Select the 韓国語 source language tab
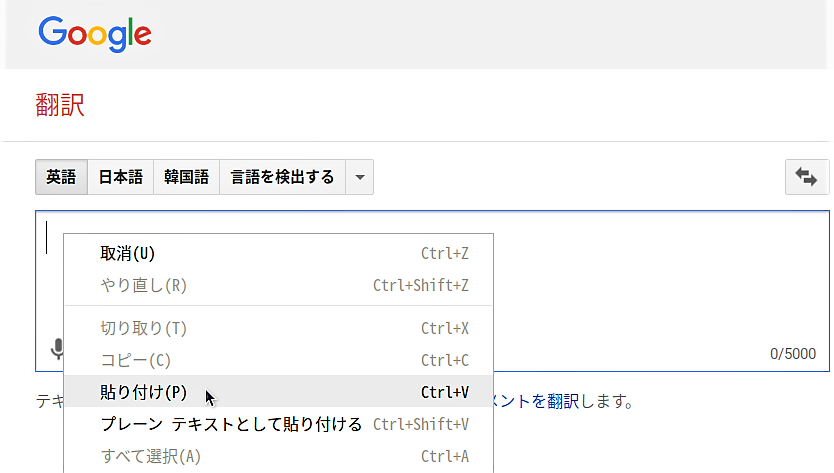Screen dimensions: 834x473 click(x=187, y=177)
